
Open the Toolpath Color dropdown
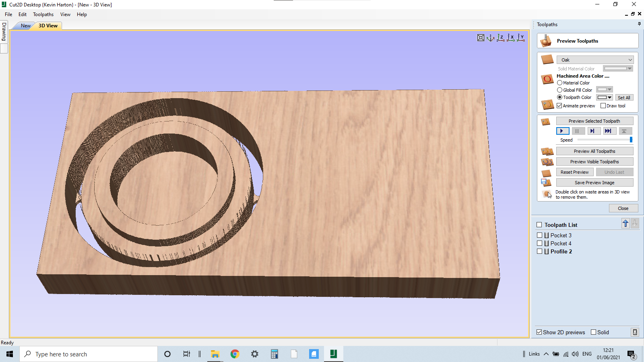pos(609,97)
